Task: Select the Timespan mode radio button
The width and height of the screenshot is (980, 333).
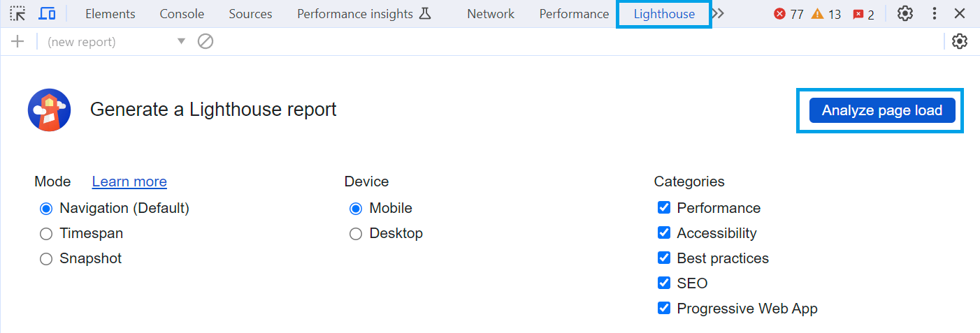Action: 46,234
